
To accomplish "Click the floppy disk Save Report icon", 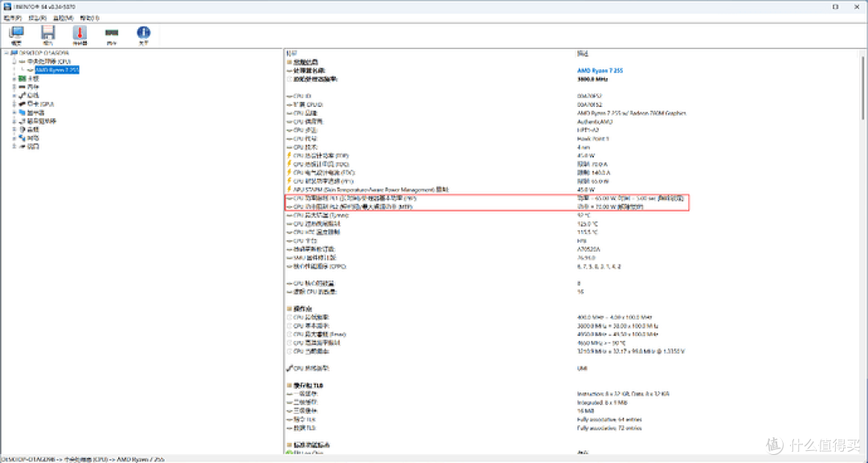I will click(48, 33).
